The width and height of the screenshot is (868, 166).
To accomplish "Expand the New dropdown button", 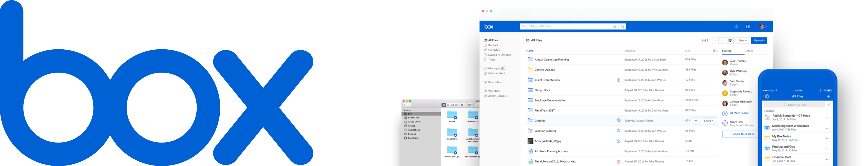I will [742, 40].
